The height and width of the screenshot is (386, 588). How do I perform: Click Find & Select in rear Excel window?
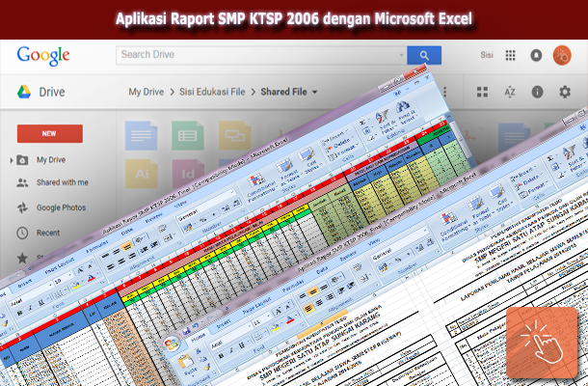pyautogui.click(x=405, y=112)
